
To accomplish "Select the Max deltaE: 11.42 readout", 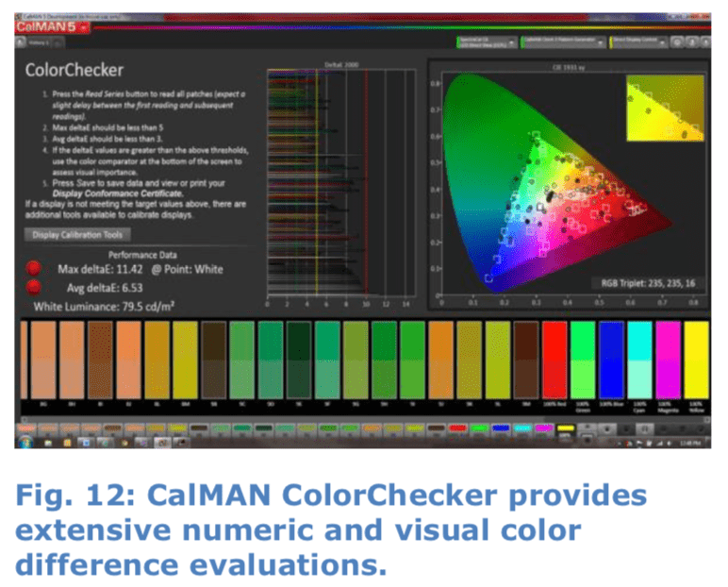I will [100, 269].
